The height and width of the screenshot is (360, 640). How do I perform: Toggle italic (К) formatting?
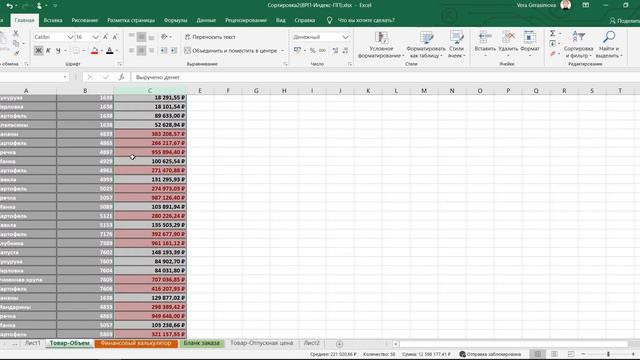(x=48, y=51)
